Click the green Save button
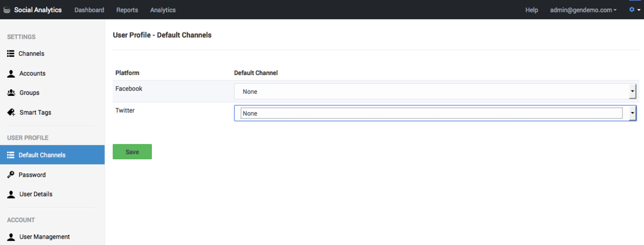This screenshot has width=644, height=245. click(132, 152)
